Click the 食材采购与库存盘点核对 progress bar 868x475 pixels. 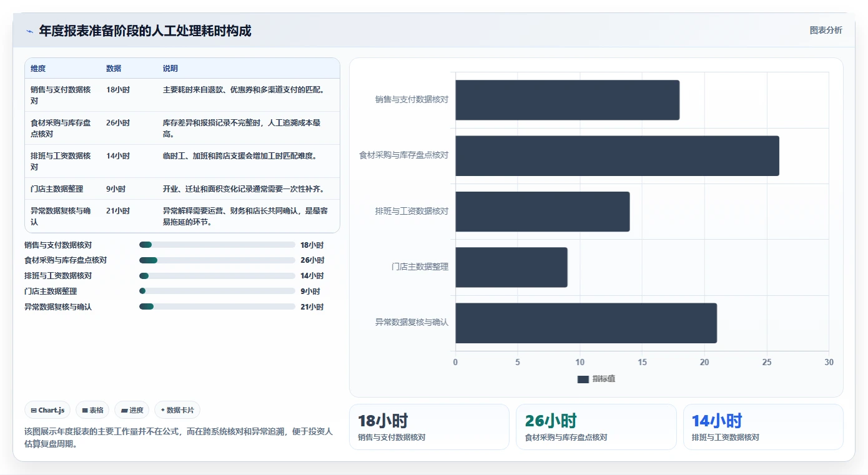coord(217,260)
